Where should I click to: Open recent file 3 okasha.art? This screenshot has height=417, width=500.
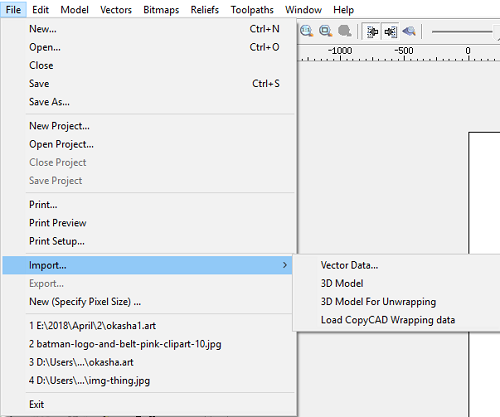[x=148, y=362]
